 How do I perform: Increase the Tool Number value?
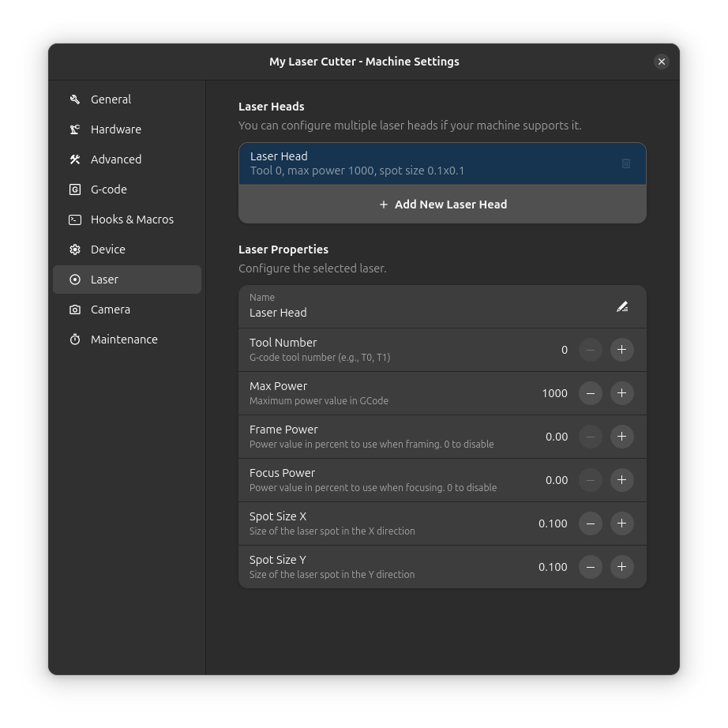[622, 350]
